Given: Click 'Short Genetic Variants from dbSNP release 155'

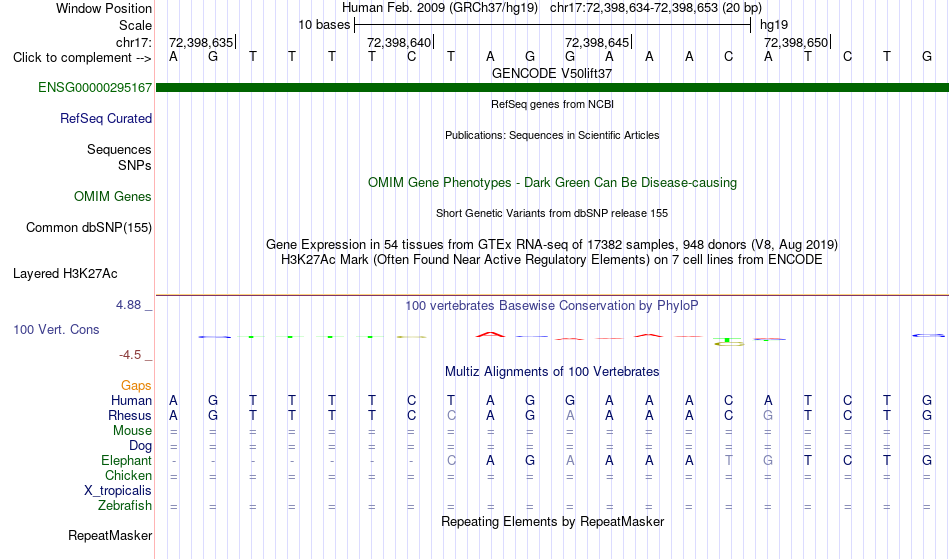Looking at the screenshot, I should coord(552,213).
